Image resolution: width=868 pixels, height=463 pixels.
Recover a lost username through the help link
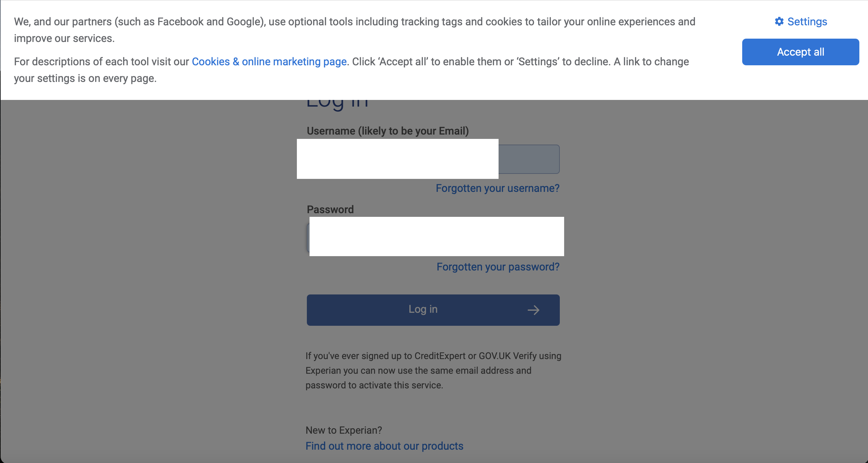(x=497, y=188)
